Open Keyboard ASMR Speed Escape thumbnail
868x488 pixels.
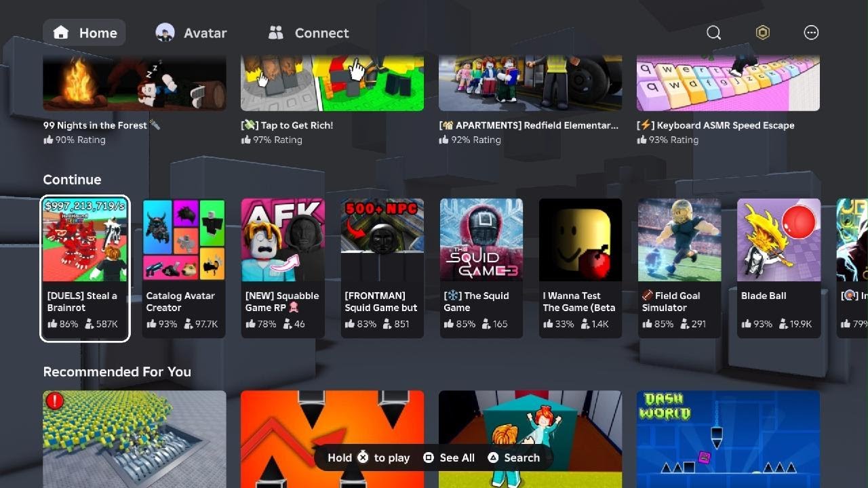728,83
